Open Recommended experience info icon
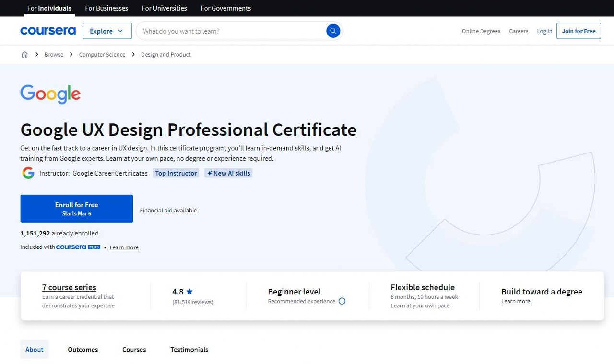The height and width of the screenshot is (364, 614). (342, 301)
